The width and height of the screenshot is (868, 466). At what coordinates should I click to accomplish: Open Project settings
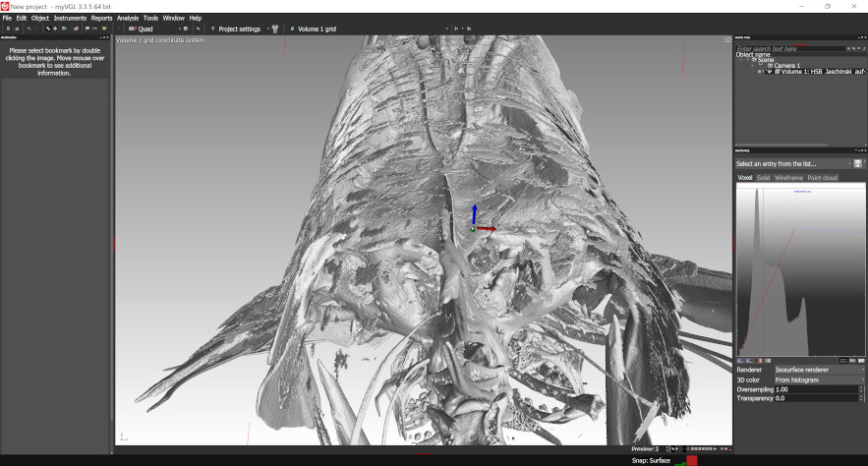(239, 29)
